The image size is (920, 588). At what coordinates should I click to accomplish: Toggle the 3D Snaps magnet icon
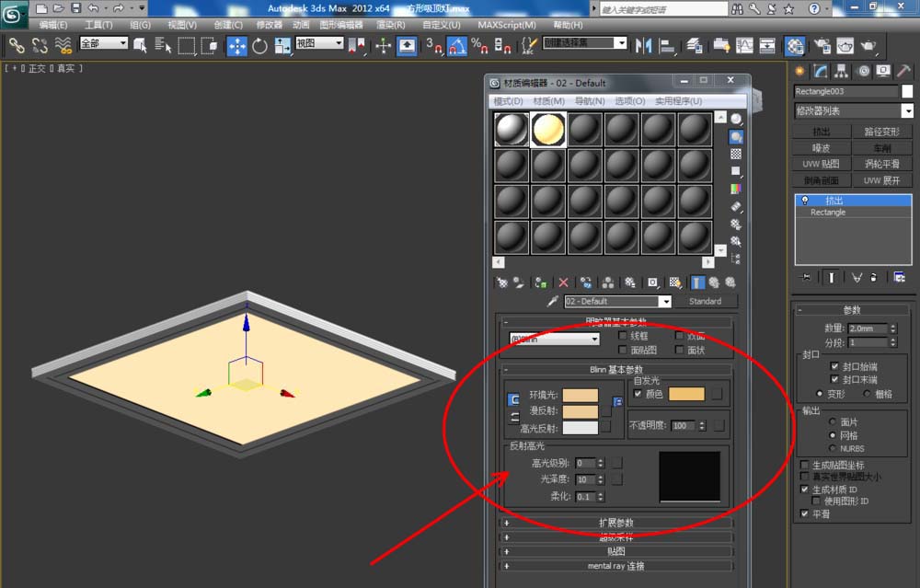(433, 46)
